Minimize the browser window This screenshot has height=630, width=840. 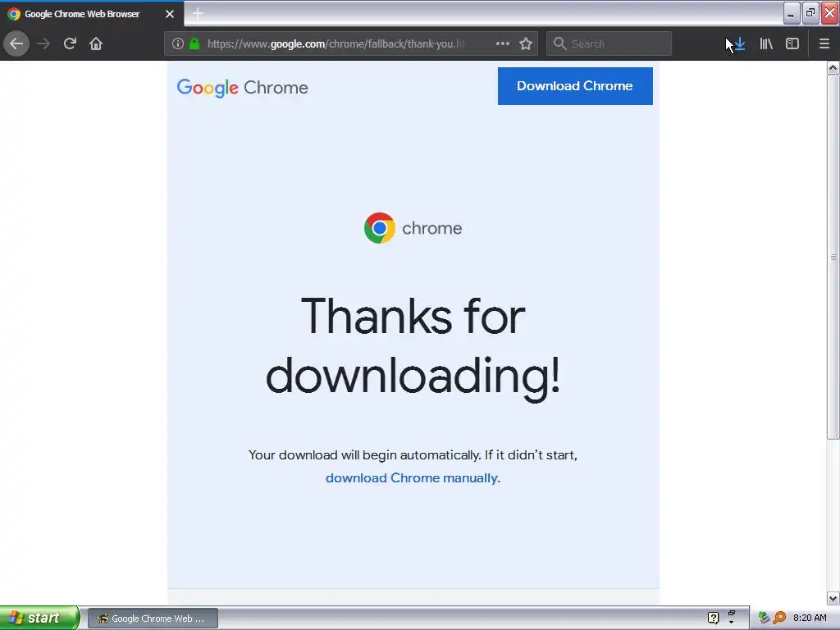pyautogui.click(x=792, y=13)
